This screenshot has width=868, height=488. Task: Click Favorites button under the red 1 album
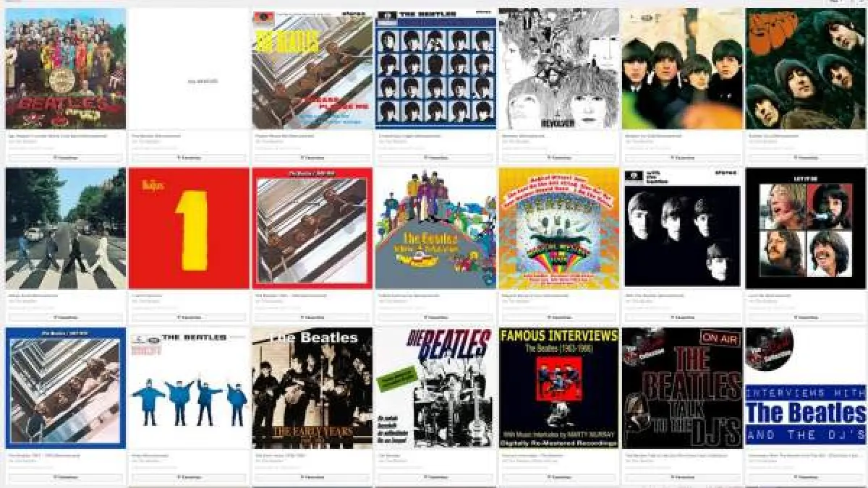(189, 317)
